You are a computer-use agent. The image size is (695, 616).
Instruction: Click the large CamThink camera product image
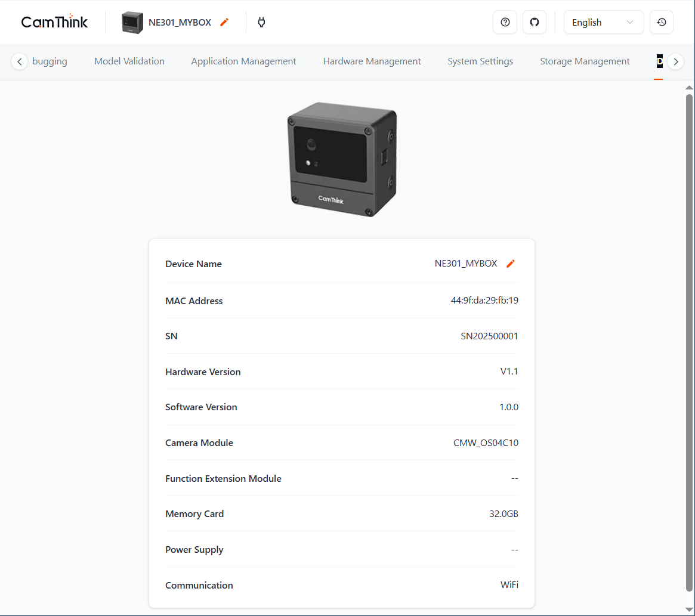point(342,160)
